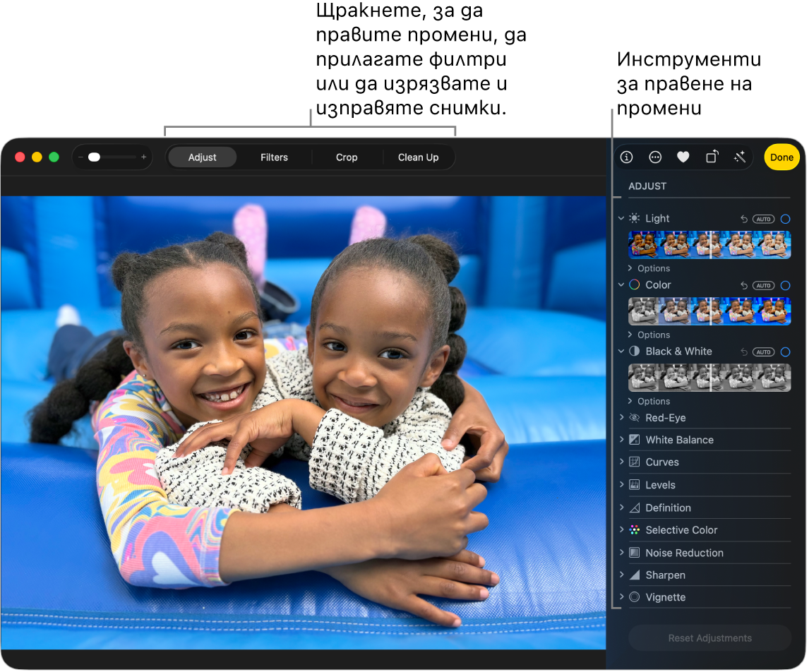Screen dimensions: 809x672
Task: Click the ADJUST panel heading
Action: point(649,186)
